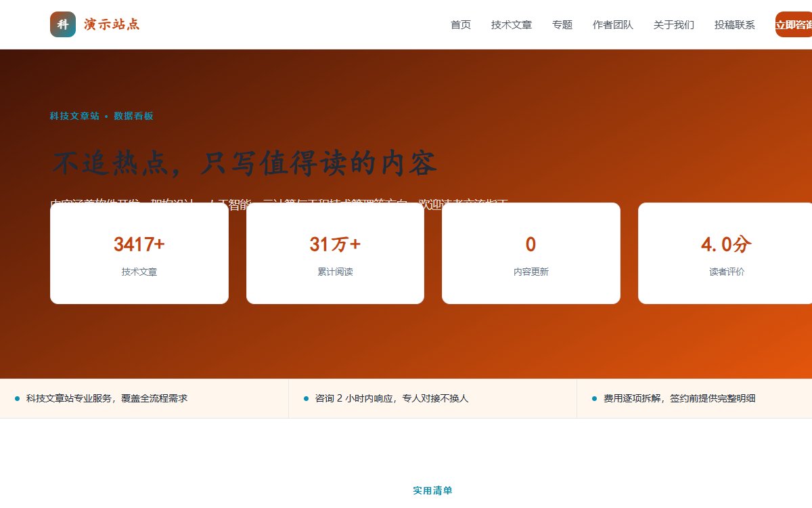Click the text 费用逐项拆解，签约前提供完整明细
The height and width of the screenshot is (508, 812).
(679, 398)
